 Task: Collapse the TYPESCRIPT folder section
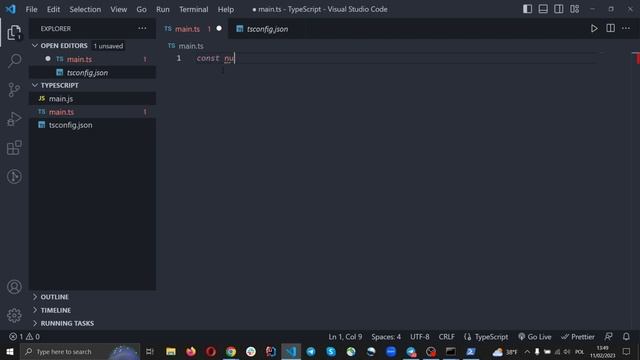(x=35, y=85)
